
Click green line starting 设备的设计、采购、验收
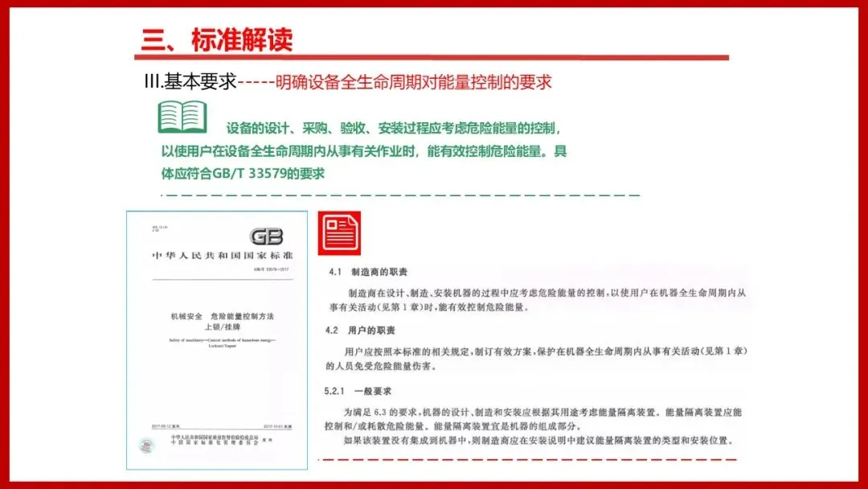click(x=394, y=129)
